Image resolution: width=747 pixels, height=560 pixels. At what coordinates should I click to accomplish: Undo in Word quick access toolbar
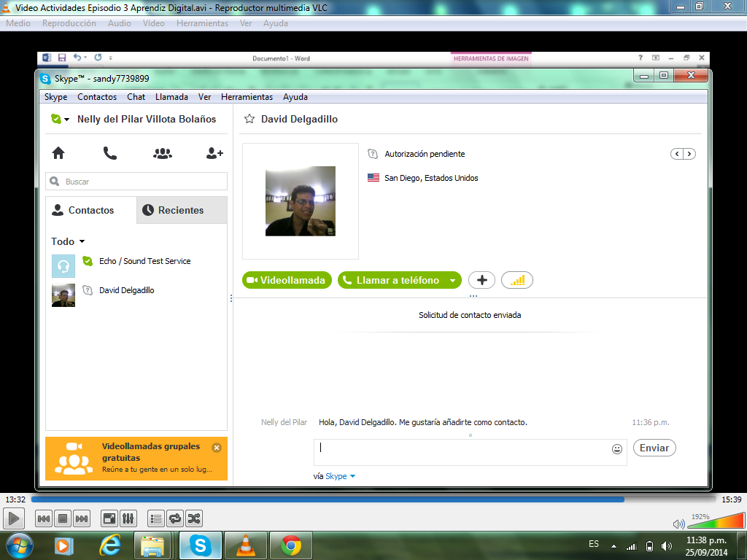point(77,57)
